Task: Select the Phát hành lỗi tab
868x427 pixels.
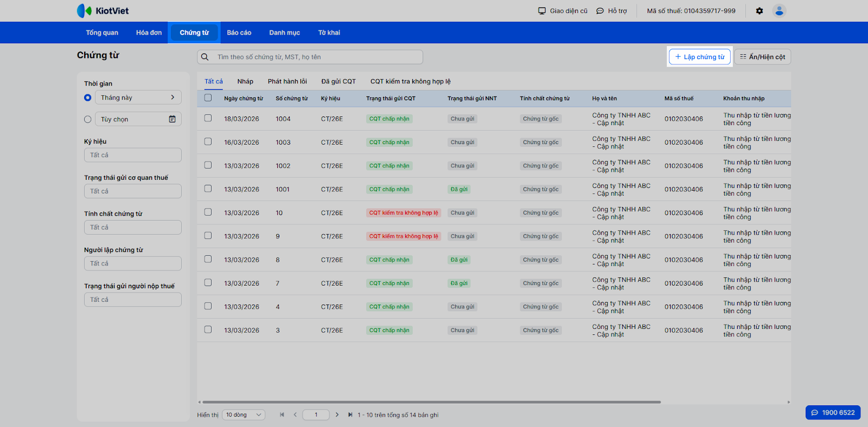Action: (287, 81)
